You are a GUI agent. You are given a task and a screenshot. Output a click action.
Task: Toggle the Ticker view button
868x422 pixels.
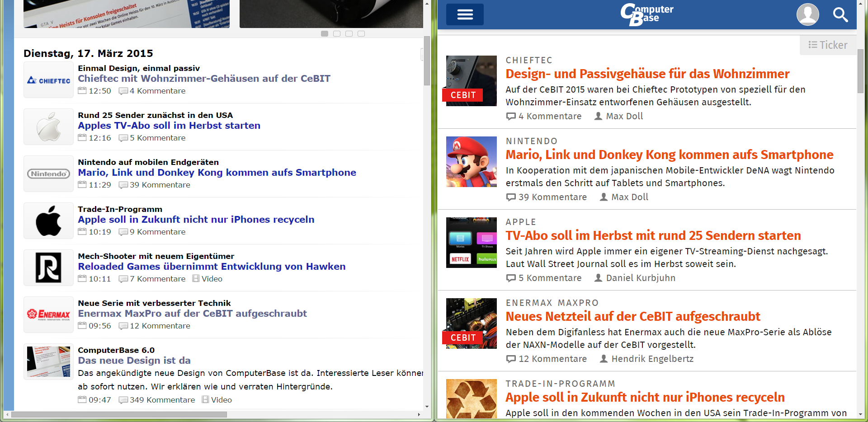pyautogui.click(x=828, y=45)
